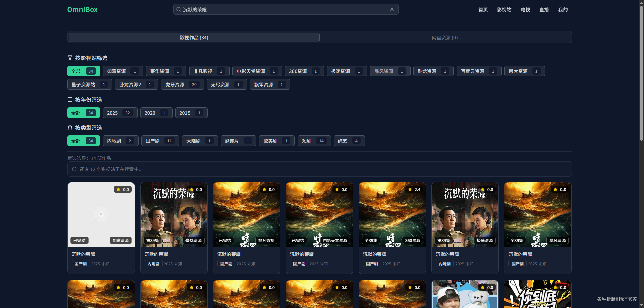644x308 pixels.
Task: Select 全部 in the site filter
Action: click(84, 71)
